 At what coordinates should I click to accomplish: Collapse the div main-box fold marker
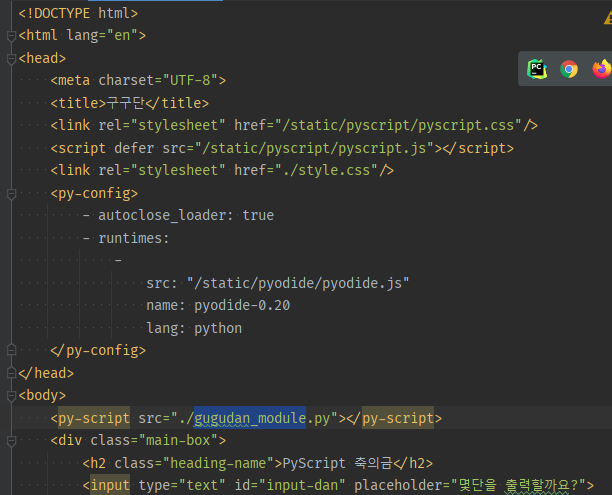click(x=11, y=441)
